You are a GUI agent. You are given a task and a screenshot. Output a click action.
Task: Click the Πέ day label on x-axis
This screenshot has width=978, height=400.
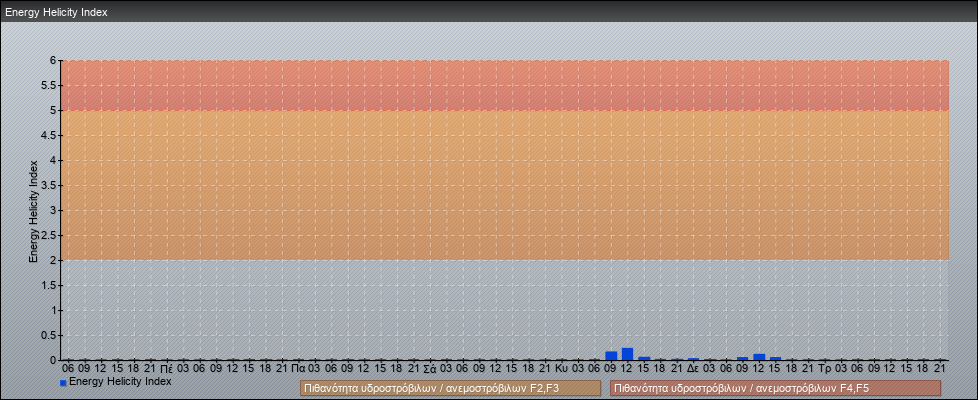click(166, 369)
